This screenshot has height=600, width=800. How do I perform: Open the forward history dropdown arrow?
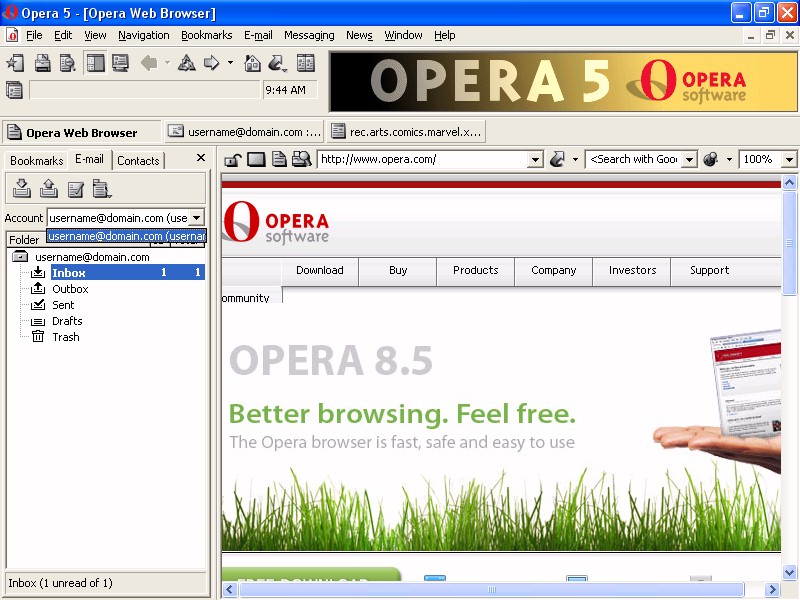click(230, 63)
